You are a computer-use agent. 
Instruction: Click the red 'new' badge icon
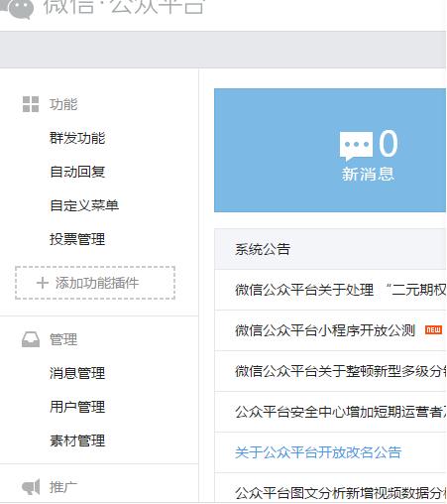tap(433, 329)
